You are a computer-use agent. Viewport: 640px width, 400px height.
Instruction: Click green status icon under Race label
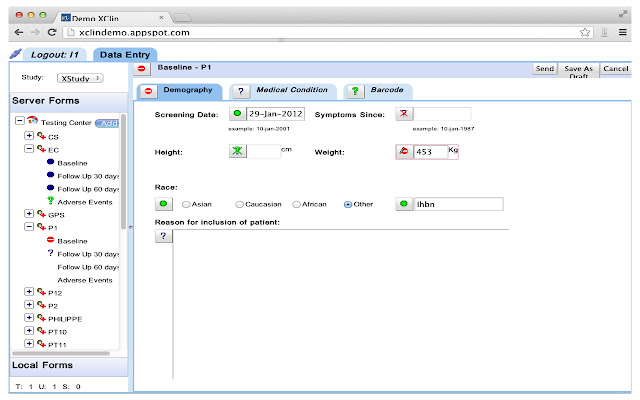(x=163, y=204)
